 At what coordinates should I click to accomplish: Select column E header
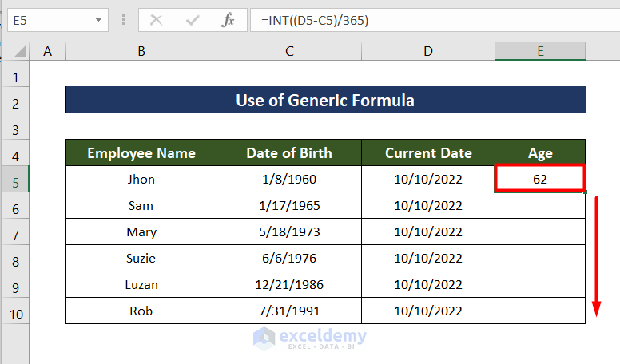point(540,51)
